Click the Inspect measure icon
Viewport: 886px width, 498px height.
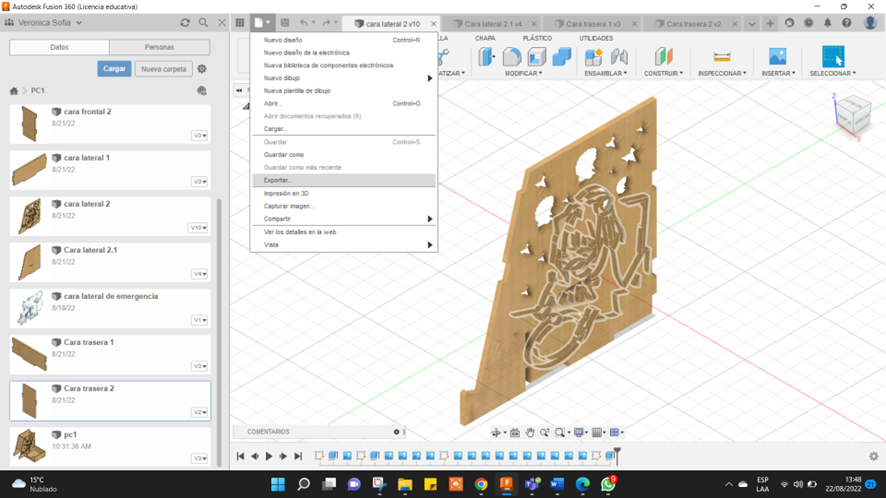coord(722,57)
